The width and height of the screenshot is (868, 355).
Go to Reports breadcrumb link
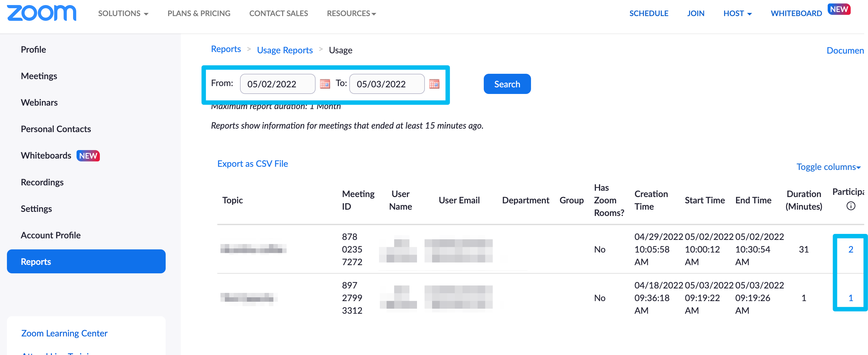point(226,49)
